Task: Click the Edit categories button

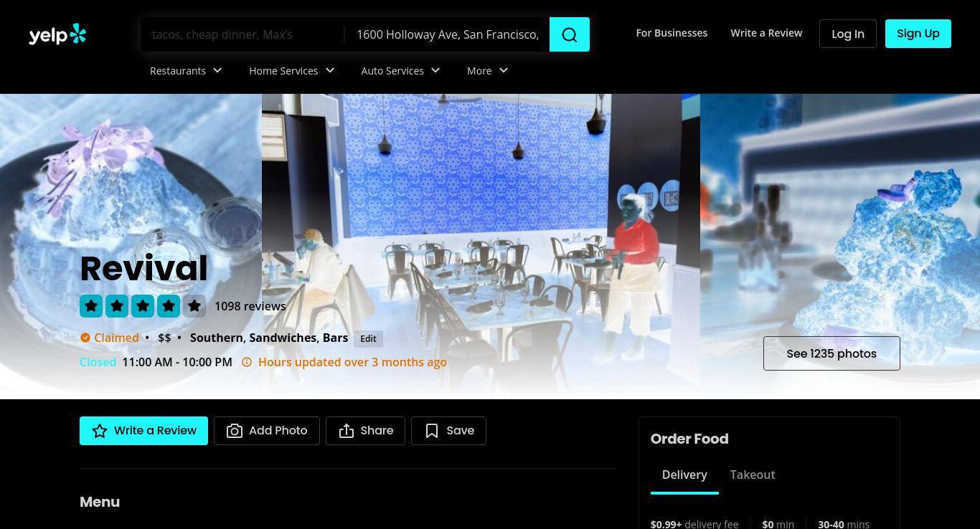Action: pyautogui.click(x=368, y=339)
